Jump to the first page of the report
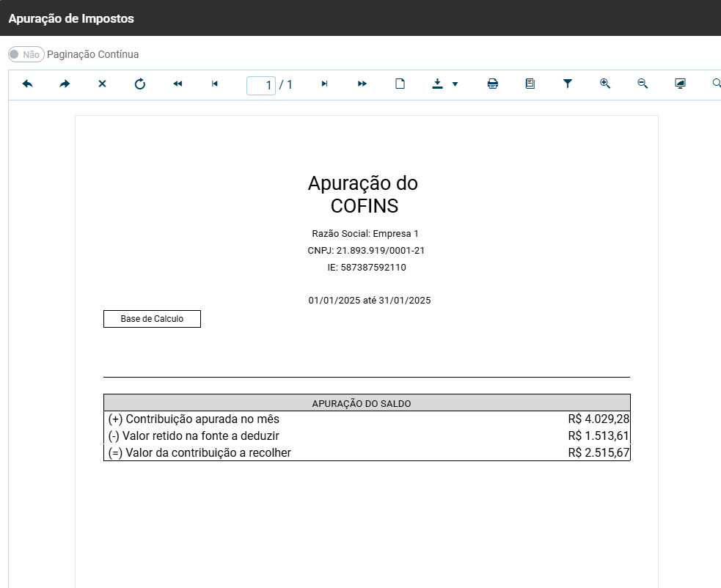The width and height of the screenshot is (721, 588). tap(215, 84)
